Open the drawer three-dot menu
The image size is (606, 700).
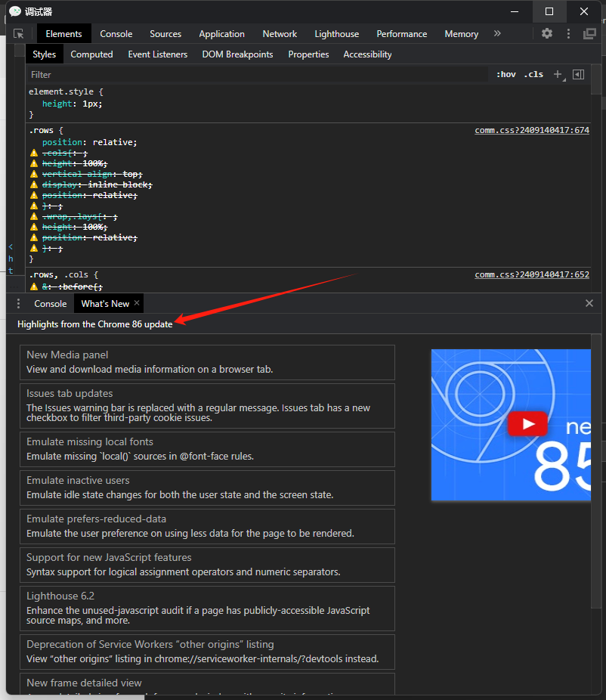click(x=18, y=304)
